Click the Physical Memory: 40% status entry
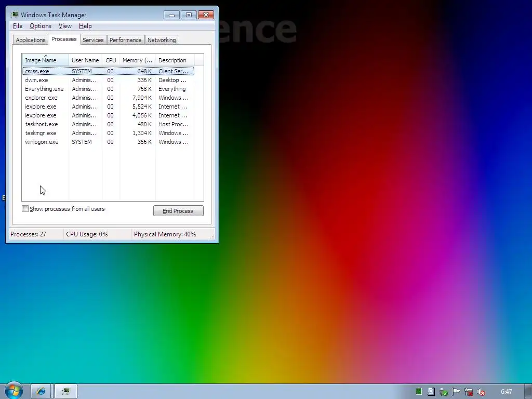 click(x=165, y=234)
